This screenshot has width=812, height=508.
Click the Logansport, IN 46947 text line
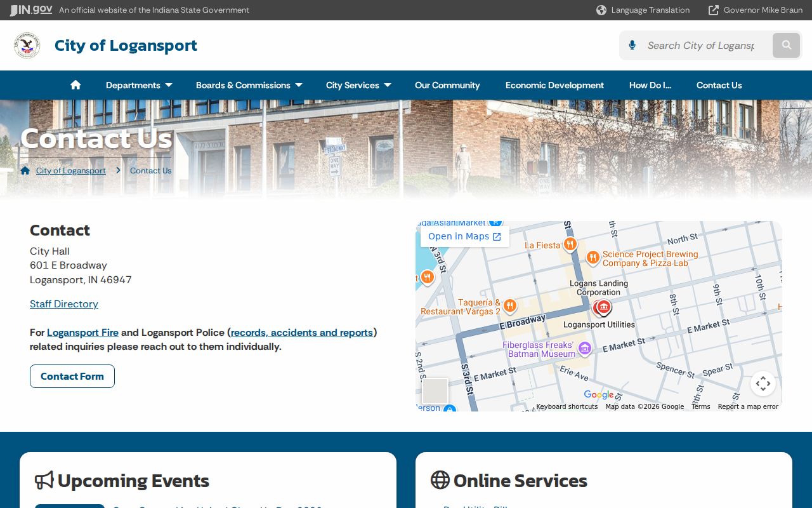tap(81, 280)
